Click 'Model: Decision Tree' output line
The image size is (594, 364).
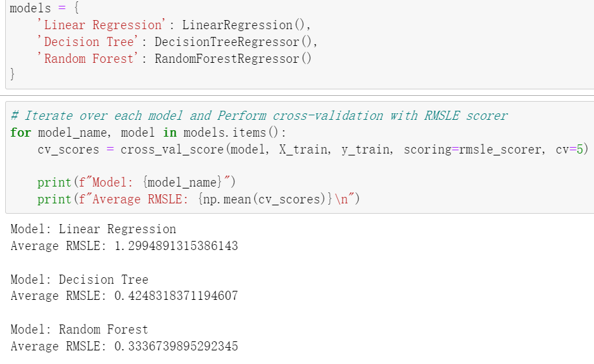[80, 279]
